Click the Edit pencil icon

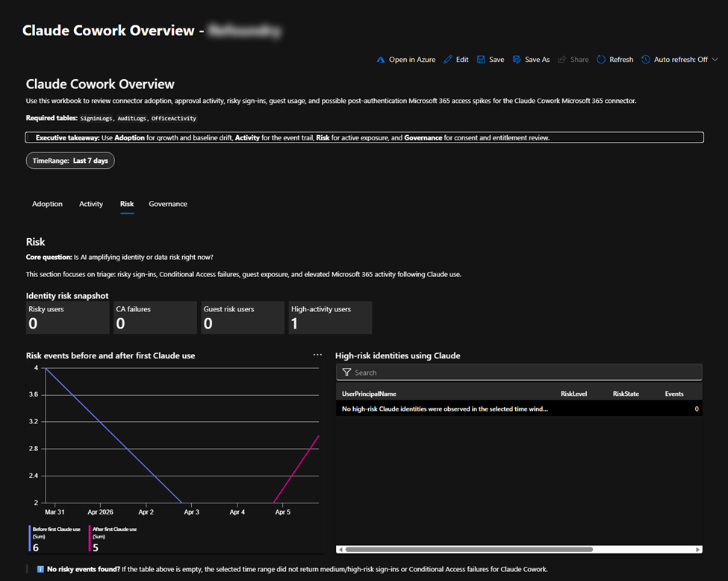coord(448,60)
